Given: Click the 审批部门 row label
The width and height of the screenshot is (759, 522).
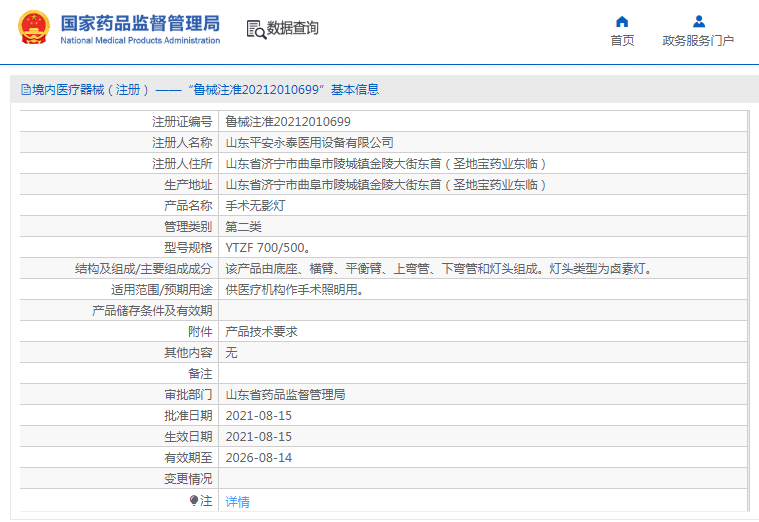Looking at the screenshot, I should [188, 395].
